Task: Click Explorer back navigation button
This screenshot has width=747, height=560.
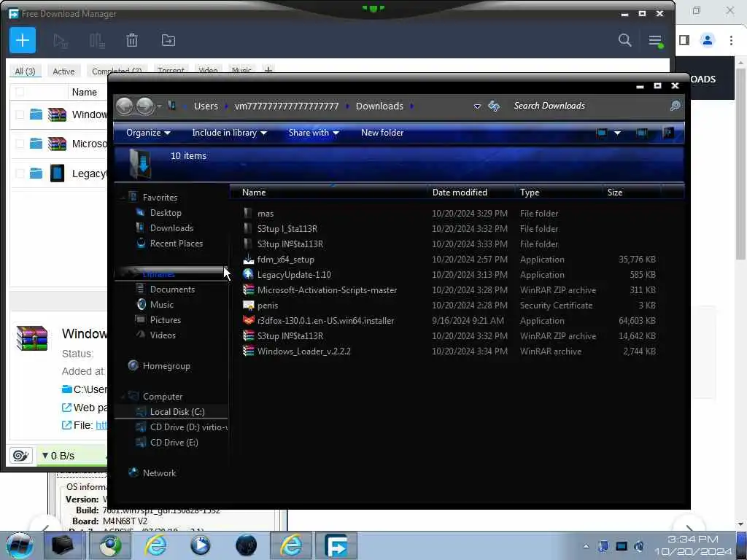Action: [x=125, y=106]
